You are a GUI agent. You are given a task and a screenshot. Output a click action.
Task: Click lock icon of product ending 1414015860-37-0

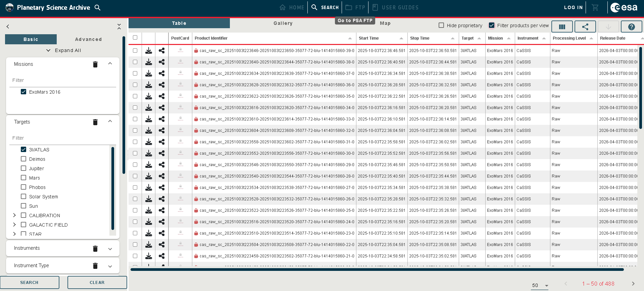click(196, 74)
